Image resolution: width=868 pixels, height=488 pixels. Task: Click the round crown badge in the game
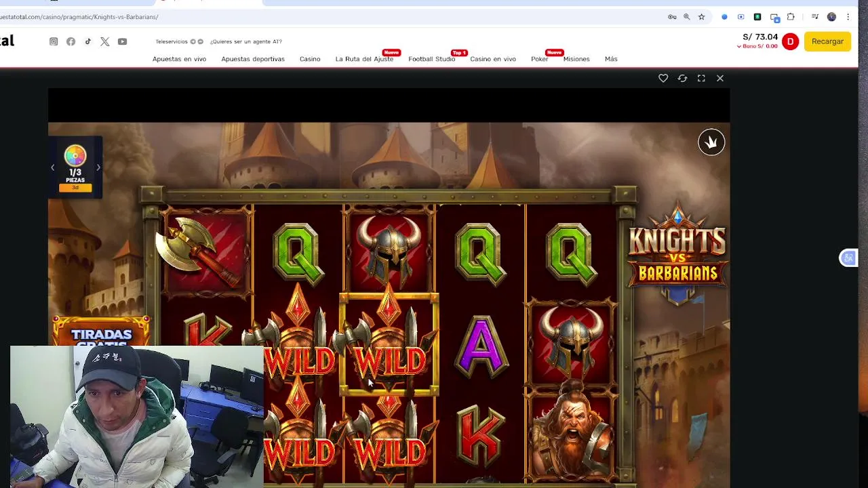click(711, 142)
